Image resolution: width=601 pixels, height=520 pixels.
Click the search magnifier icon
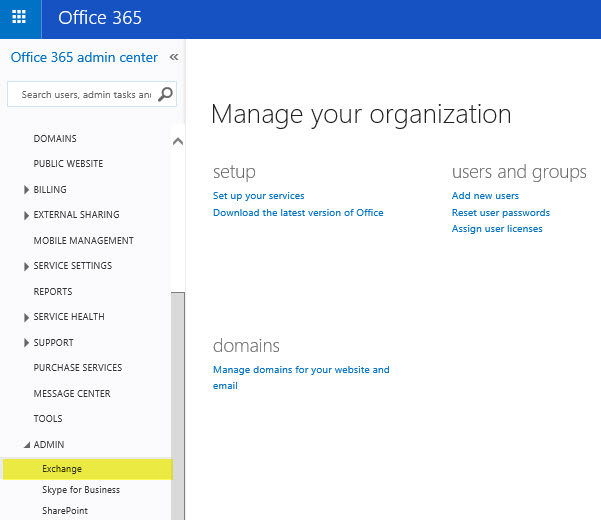pyautogui.click(x=166, y=95)
